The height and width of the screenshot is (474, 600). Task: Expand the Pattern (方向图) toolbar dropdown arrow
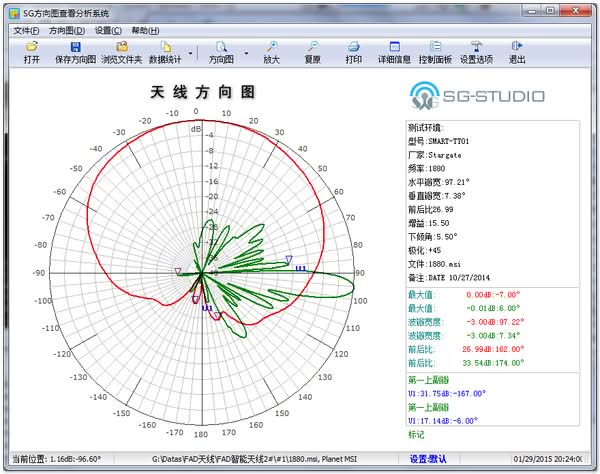(x=247, y=52)
